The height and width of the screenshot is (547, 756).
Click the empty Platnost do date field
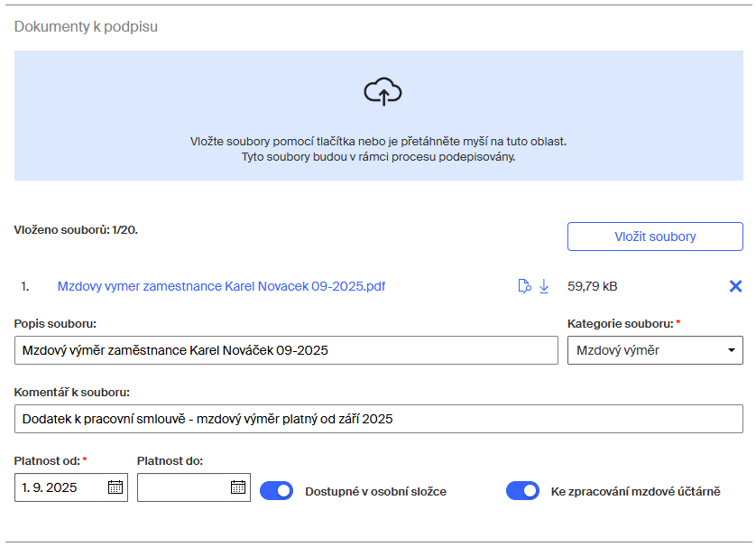pyautogui.click(x=182, y=487)
